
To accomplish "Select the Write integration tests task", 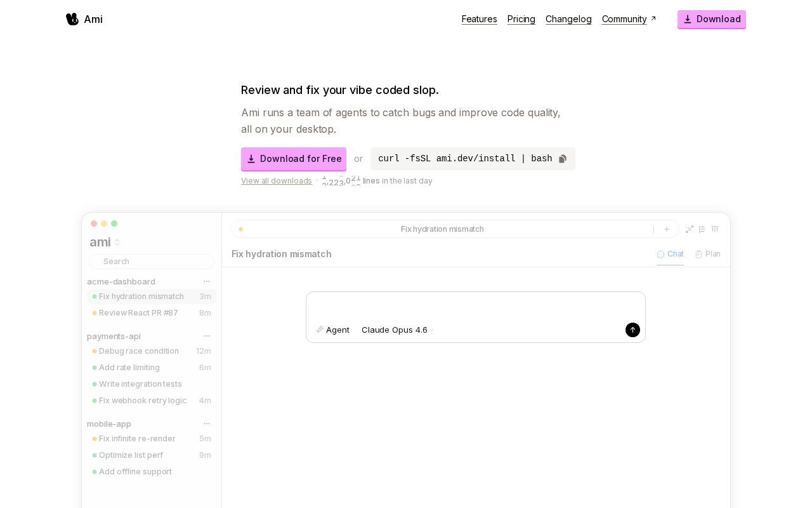I will click(152, 384).
